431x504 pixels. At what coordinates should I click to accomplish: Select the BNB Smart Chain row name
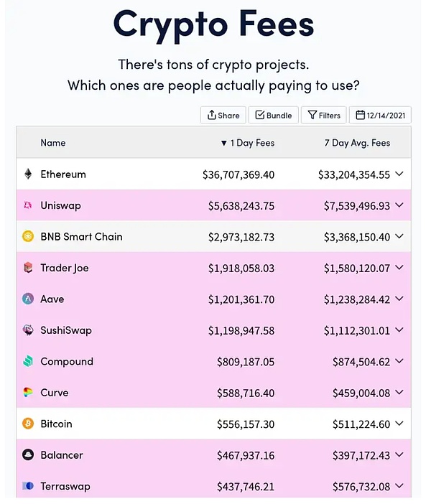81,237
